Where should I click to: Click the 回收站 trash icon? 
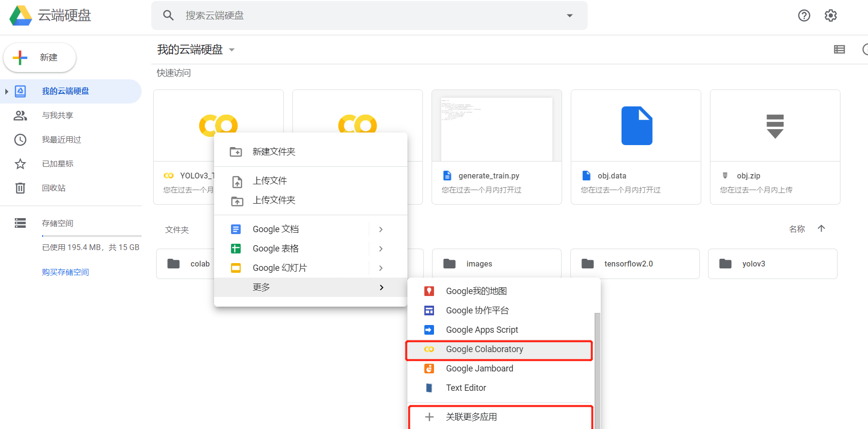[20, 188]
